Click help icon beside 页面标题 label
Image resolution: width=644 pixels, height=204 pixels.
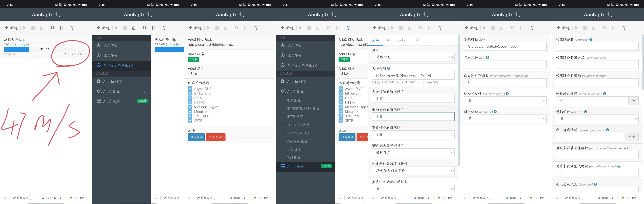tap(389, 68)
